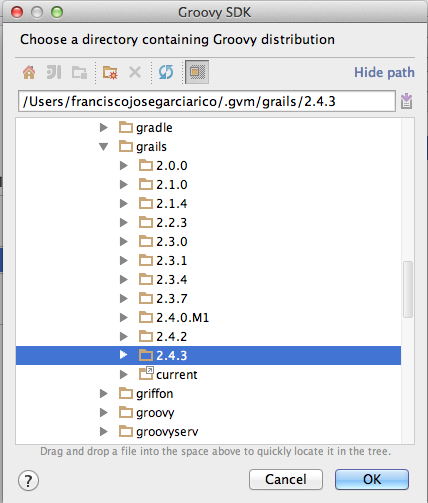428x503 pixels.
Task: Jump to the IDE project directory icon
Action: click(x=54, y=72)
